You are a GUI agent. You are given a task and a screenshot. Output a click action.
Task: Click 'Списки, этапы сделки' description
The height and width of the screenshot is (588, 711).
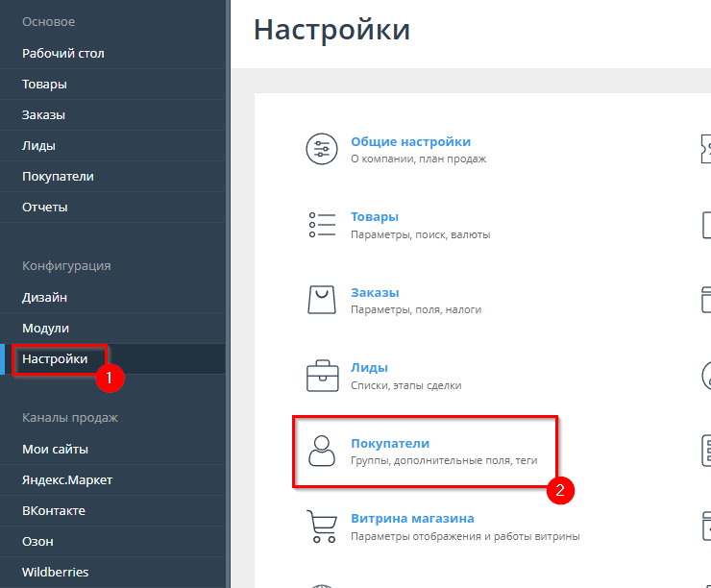coord(406,386)
